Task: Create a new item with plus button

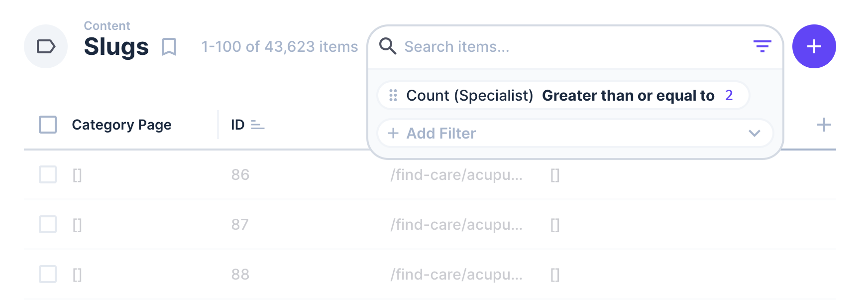Action: click(814, 46)
